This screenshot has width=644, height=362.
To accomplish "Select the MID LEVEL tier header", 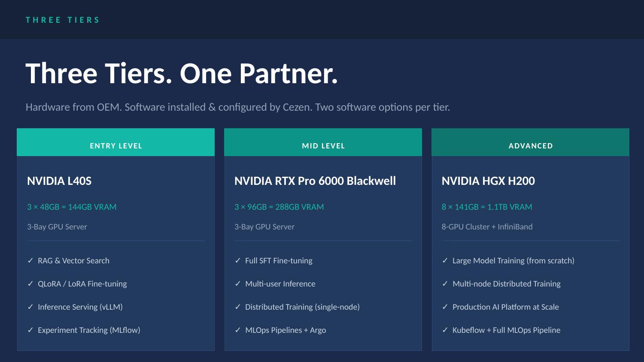I will point(323,142).
